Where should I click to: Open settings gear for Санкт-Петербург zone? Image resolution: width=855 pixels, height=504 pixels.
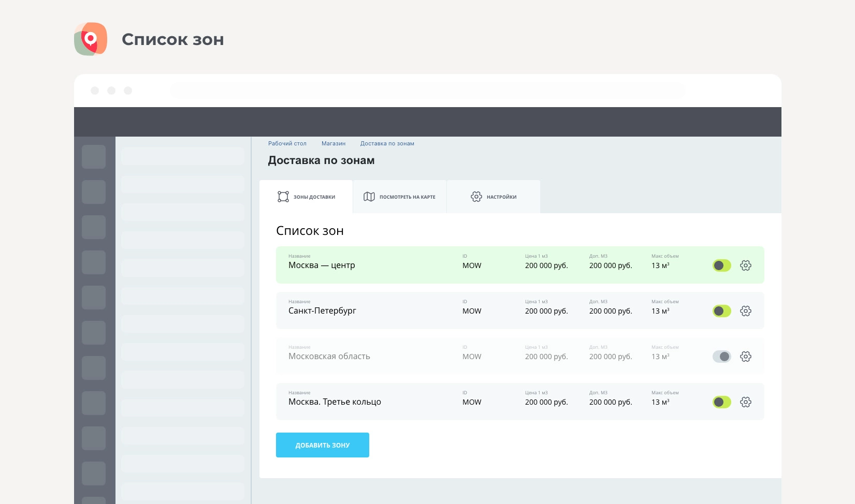pyautogui.click(x=745, y=311)
